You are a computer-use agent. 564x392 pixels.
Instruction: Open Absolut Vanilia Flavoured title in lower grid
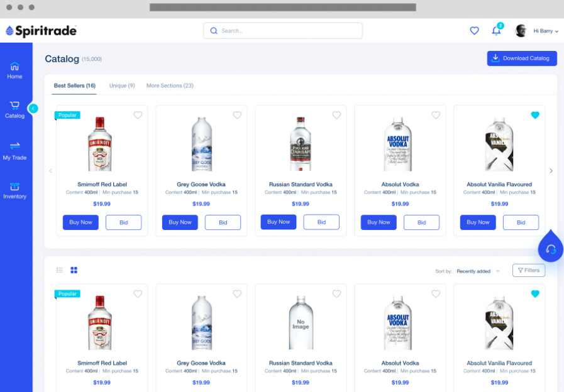(499, 363)
